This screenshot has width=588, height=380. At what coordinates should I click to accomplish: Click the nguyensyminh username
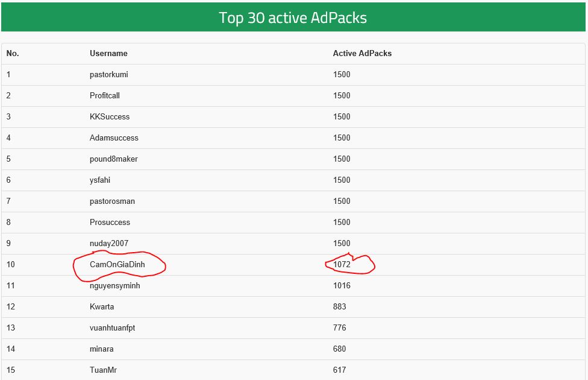click(115, 286)
